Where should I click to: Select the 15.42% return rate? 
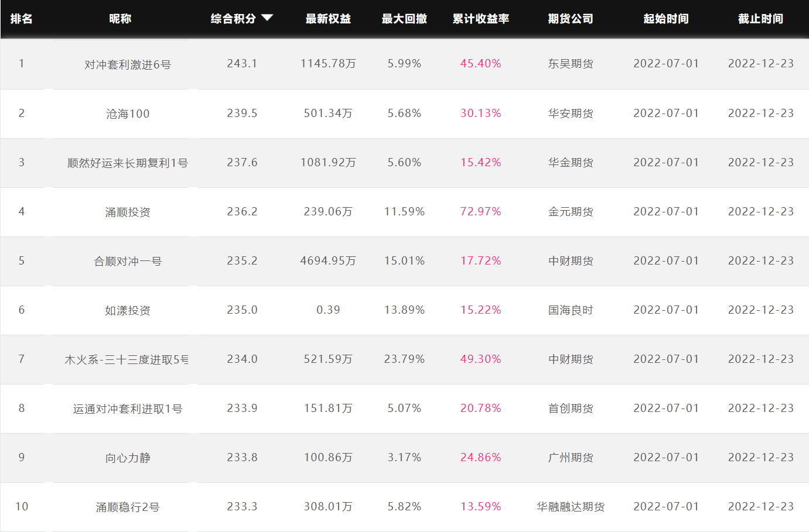tap(481, 162)
